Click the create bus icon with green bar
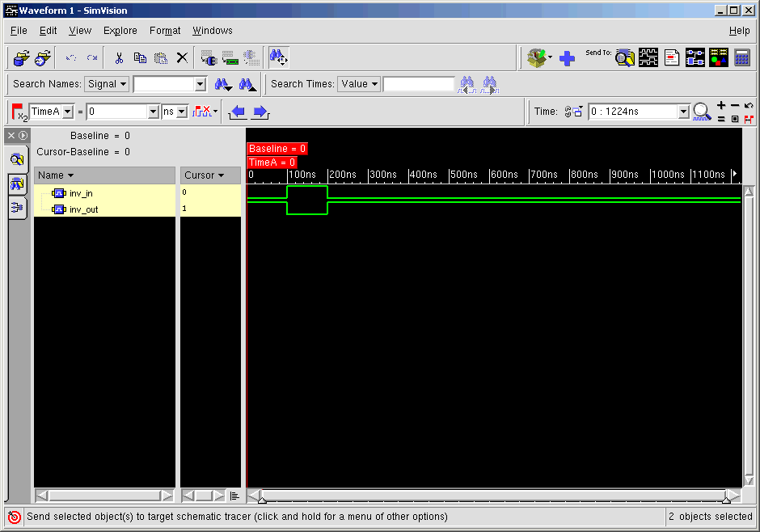 click(x=230, y=58)
